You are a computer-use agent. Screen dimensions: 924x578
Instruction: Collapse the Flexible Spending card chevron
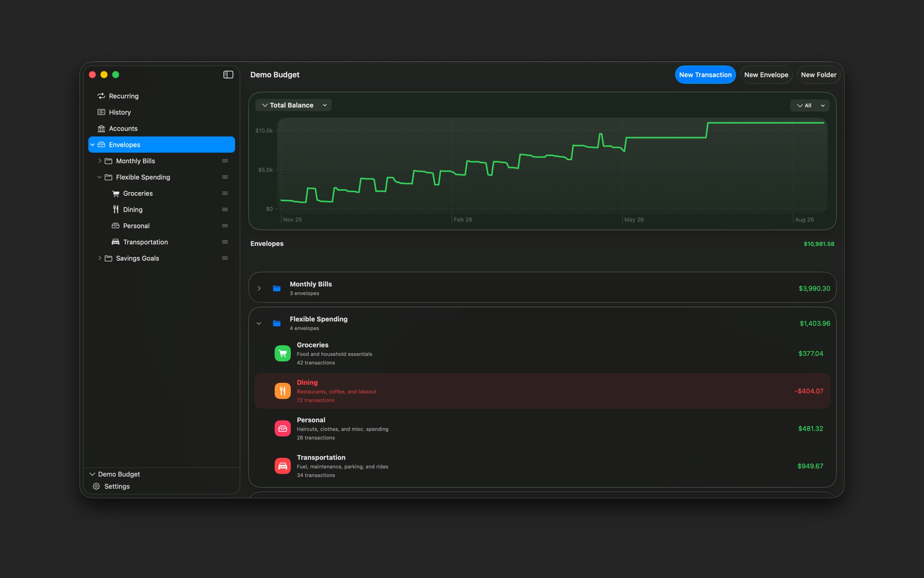pos(259,323)
